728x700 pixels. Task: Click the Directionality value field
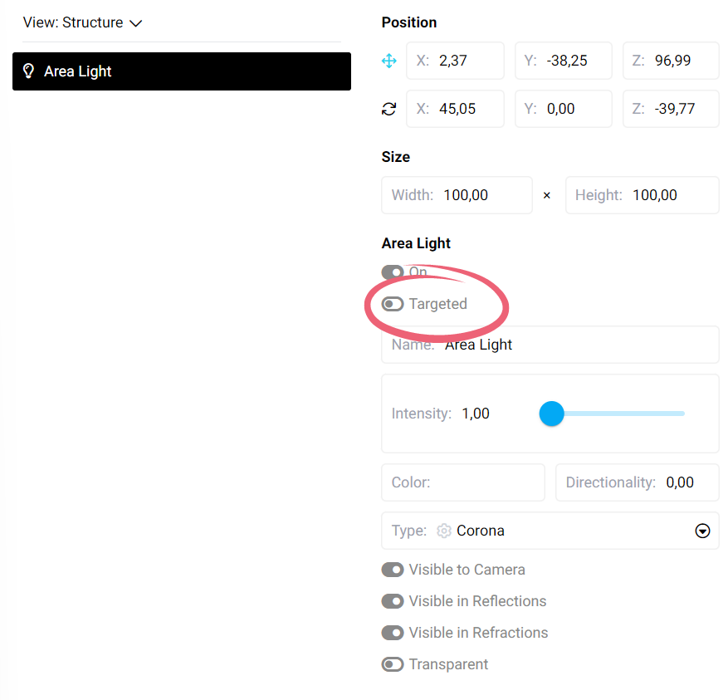click(680, 482)
